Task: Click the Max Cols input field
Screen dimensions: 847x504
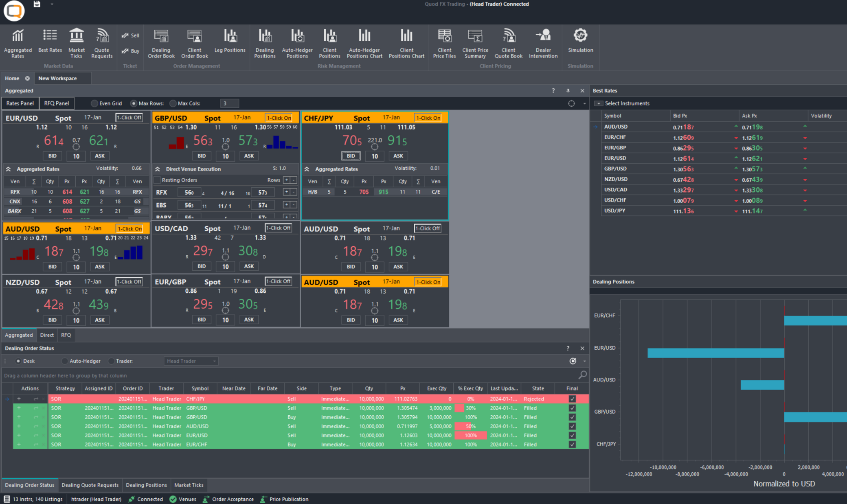Action: tap(229, 103)
